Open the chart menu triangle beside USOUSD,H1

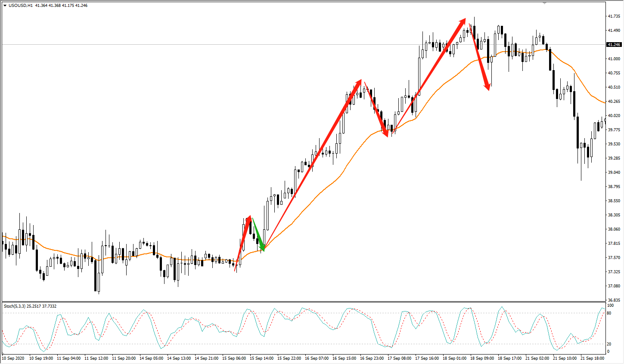(x=5, y=6)
